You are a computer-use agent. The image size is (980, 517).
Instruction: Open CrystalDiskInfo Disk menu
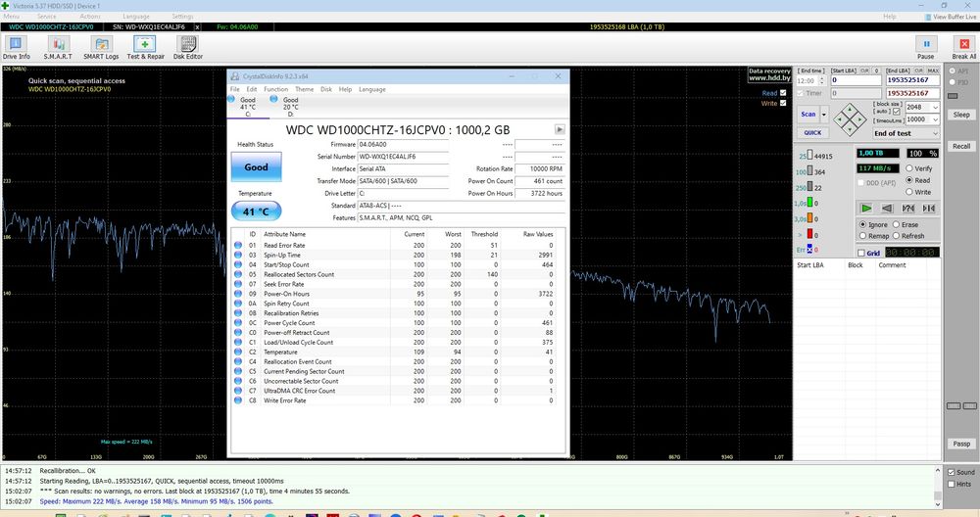pos(326,89)
